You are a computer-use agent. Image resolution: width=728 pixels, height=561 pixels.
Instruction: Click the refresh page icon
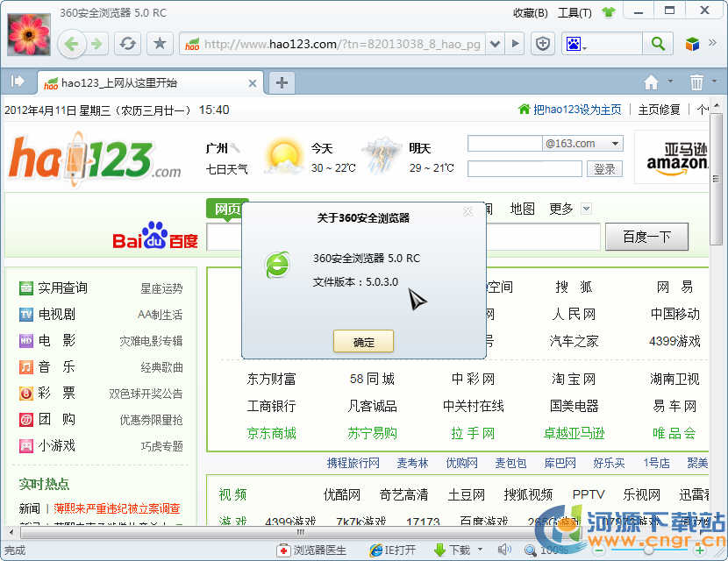pos(128,44)
